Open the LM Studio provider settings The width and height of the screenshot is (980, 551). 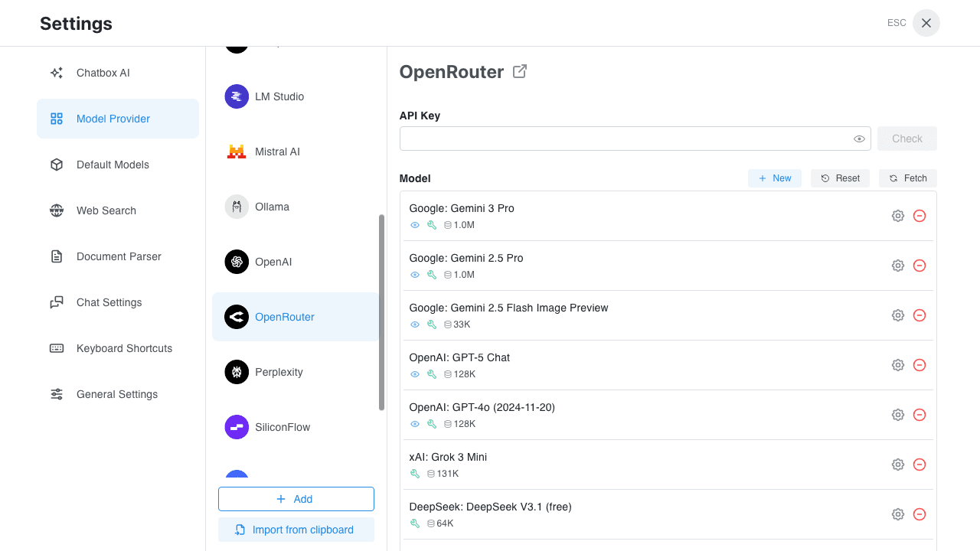pyautogui.click(x=279, y=96)
